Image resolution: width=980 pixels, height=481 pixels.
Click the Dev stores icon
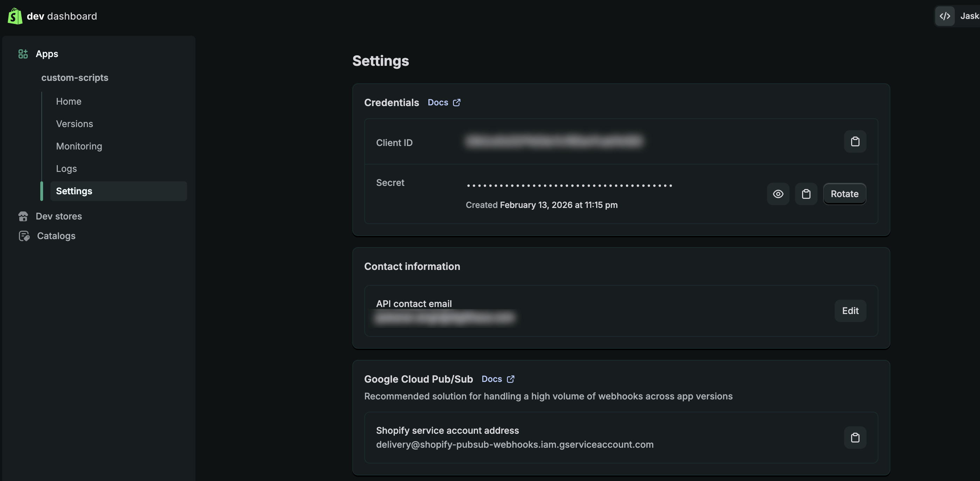coord(23,216)
